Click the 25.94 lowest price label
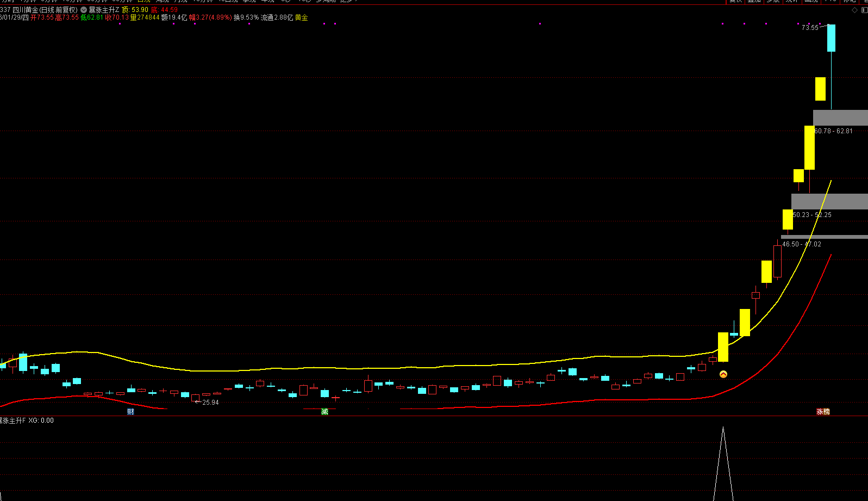The width and height of the screenshot is (868, 501). [x=210, y=403]
